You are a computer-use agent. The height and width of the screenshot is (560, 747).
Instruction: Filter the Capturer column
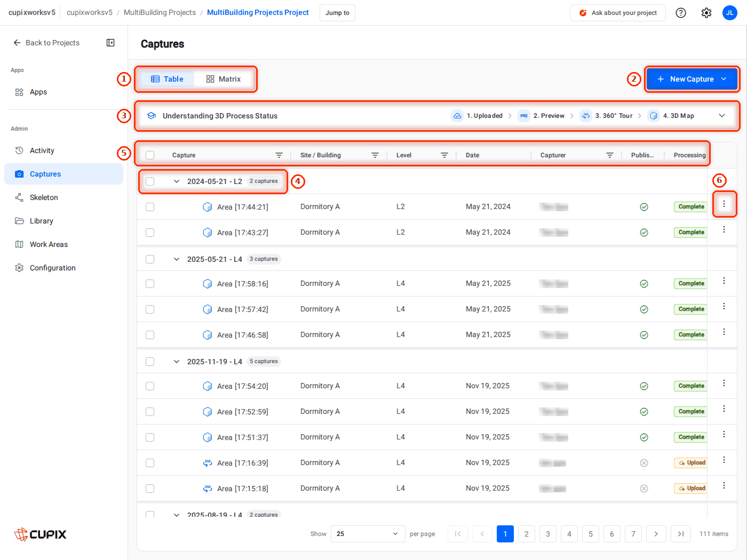[610, 155]
